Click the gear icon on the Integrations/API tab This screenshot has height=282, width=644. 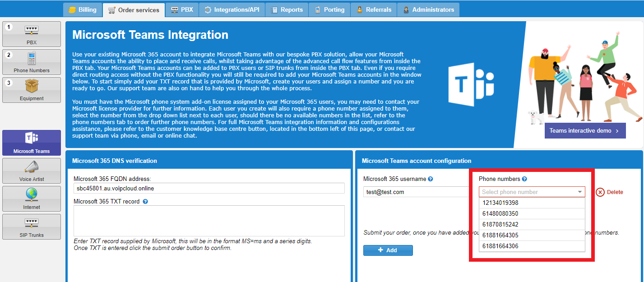tap(208, 9)
